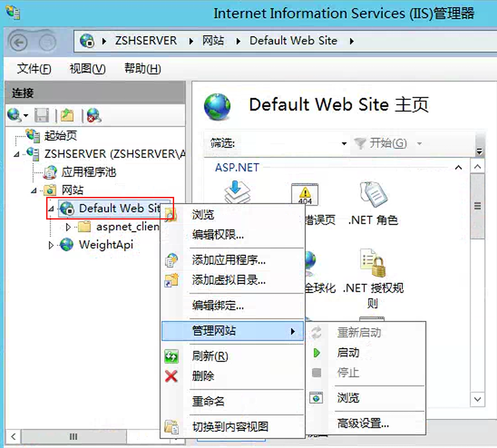Image resolution: width=497 pixels, height=448 pixels.
Task: Click the up folder toolbar icon
Action: 67,115
